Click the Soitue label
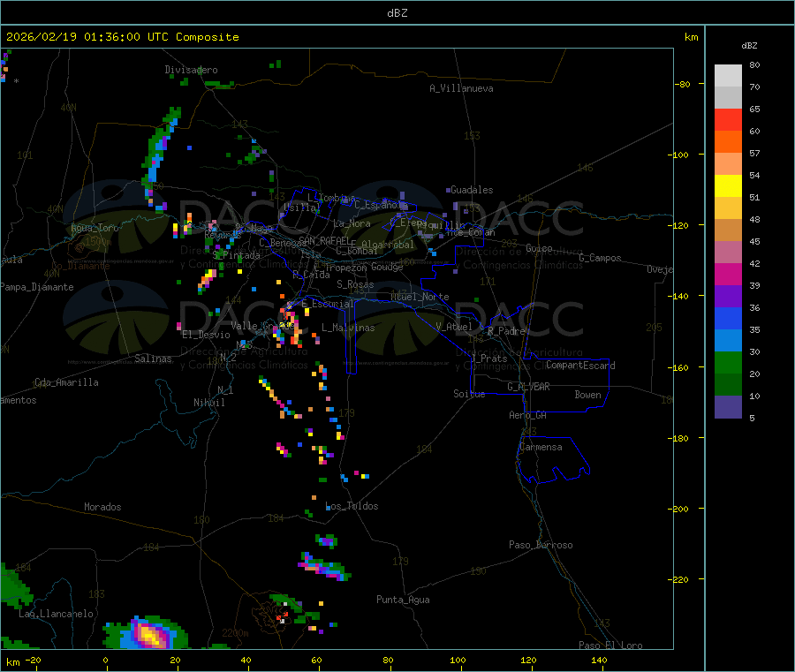Image resolution: width=795 pixels, height=672 pixels. coord(469,394)
